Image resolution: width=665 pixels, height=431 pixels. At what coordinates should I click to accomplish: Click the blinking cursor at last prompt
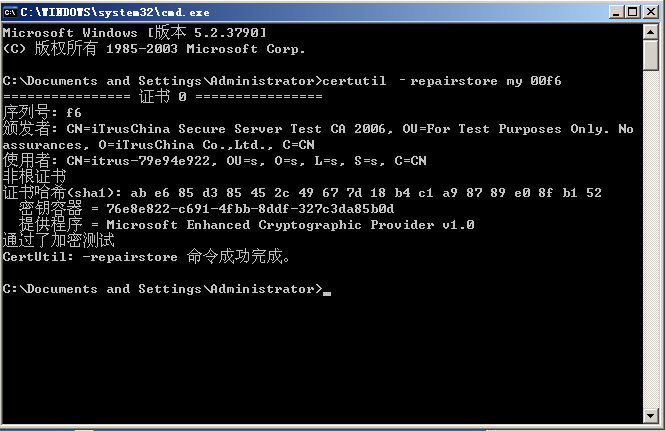pos(327,293)
